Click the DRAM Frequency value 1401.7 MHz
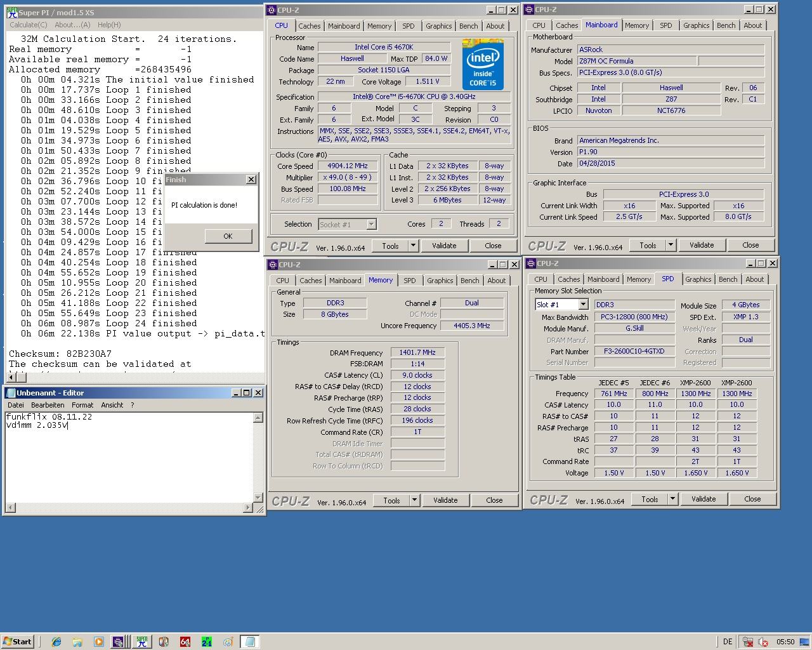Image resolution: width=812 pixels, height=650 pixels. [417, 352]
